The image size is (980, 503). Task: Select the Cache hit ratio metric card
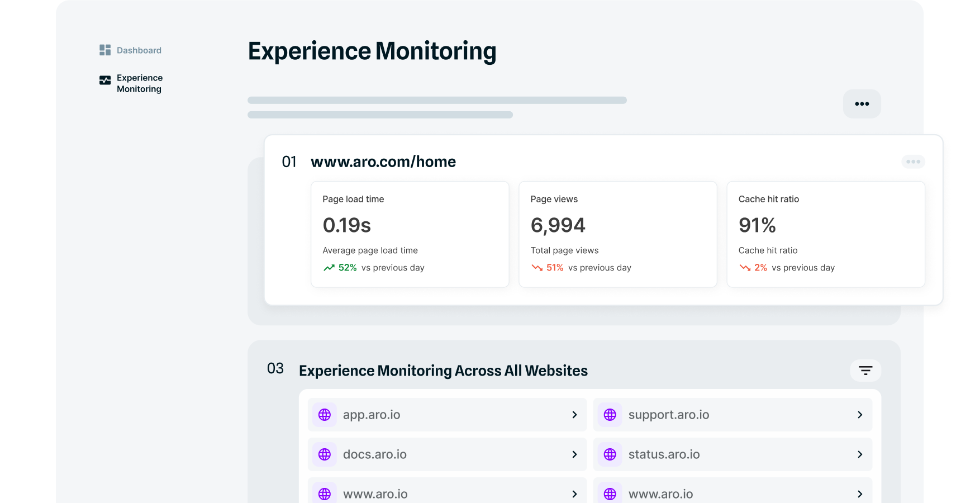click(825, 234)
